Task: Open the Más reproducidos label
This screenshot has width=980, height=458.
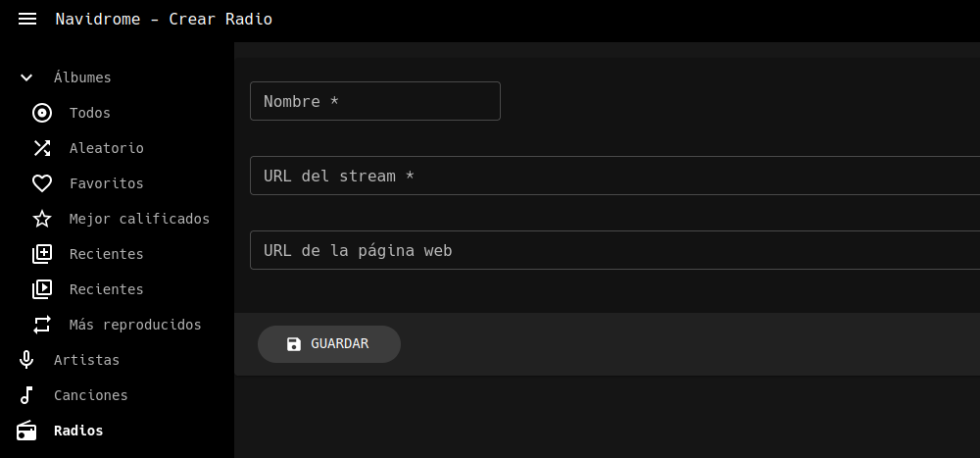Action: tap(135, 325)
